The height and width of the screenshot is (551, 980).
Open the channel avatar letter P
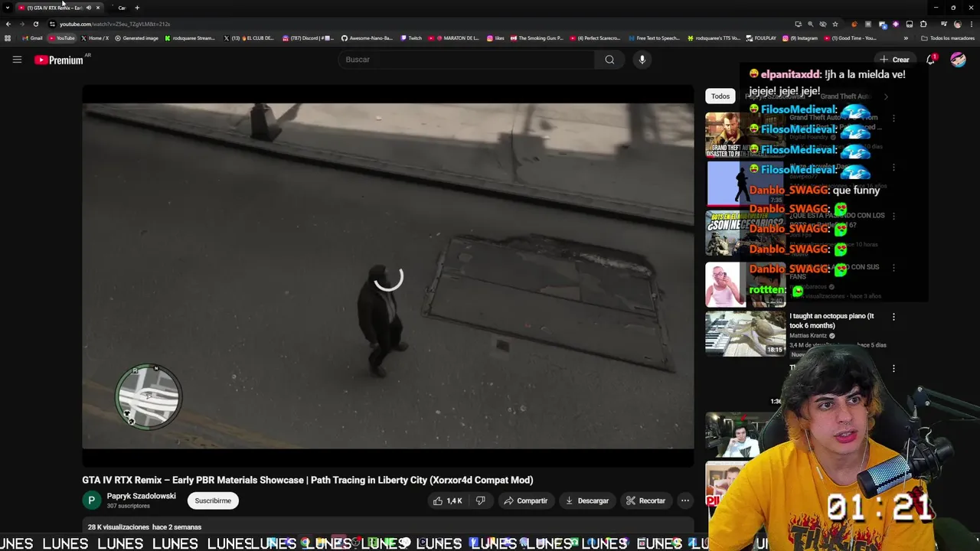91,500
